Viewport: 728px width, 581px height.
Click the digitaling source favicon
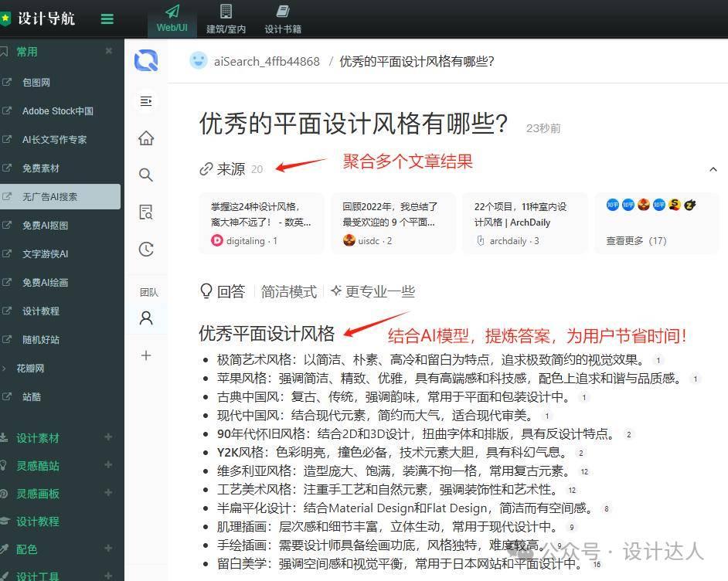(216, 240)
